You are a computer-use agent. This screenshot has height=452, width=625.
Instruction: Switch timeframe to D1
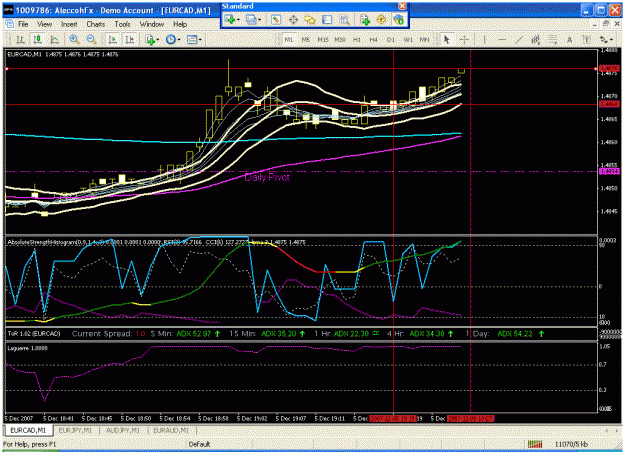[x=391, y=39]
